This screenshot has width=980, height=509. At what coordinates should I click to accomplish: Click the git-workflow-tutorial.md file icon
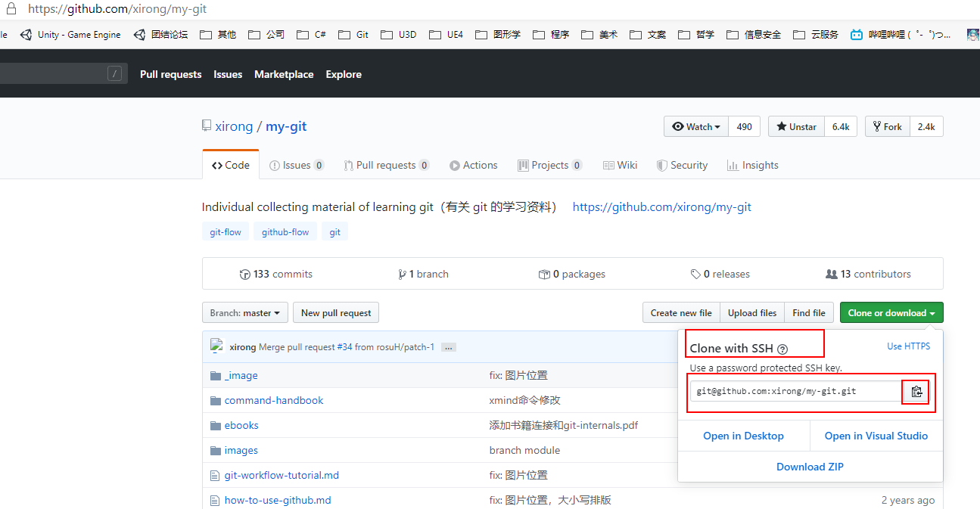point(216,476)
